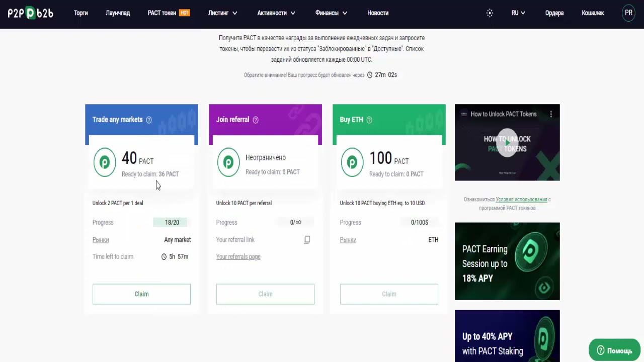Click the HOT badge next to PACT токен
644x362 pixels.
[185, 13]
